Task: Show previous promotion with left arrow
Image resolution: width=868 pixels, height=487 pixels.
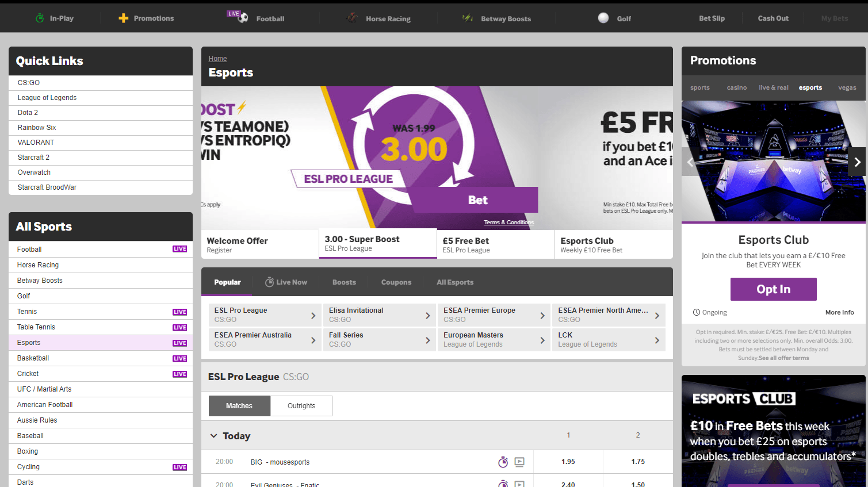Action: (x=690, y=162)
